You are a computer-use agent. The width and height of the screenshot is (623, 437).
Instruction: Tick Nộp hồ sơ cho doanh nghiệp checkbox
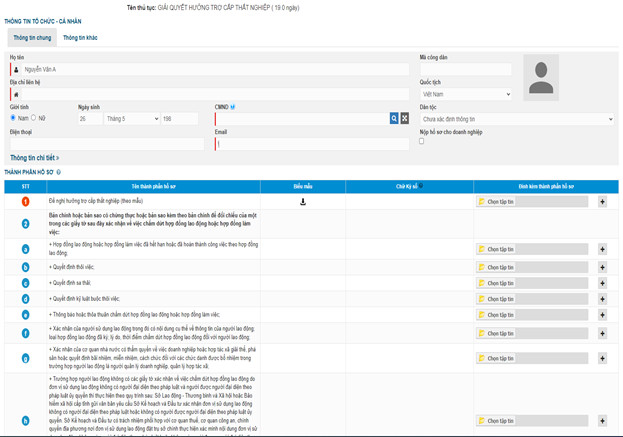[x=422, y=141]
